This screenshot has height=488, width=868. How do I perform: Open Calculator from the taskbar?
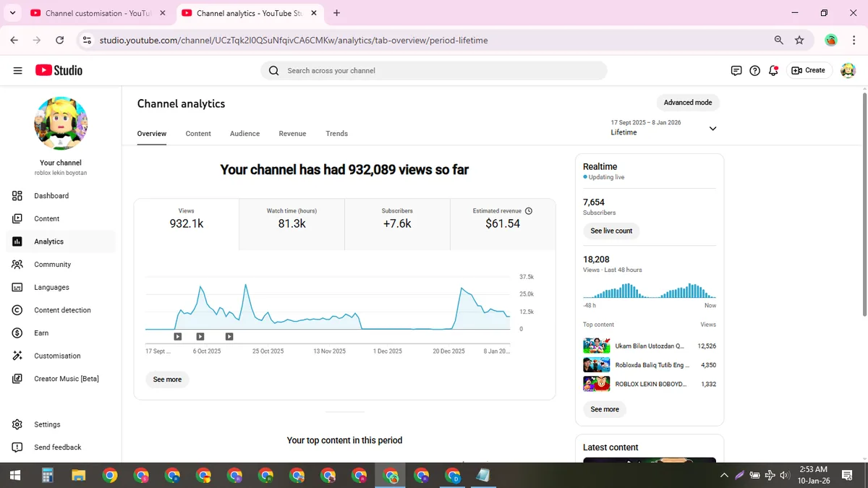[48, 476]
